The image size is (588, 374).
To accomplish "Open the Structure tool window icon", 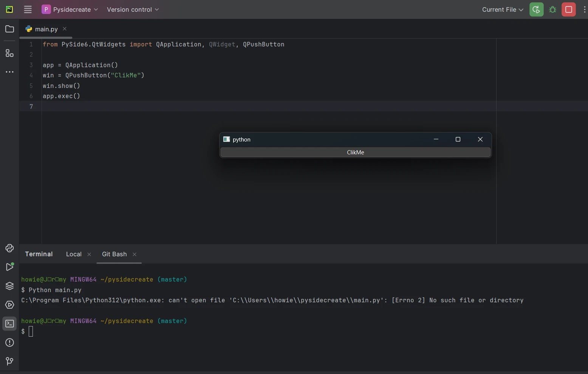I will point(9,53).
